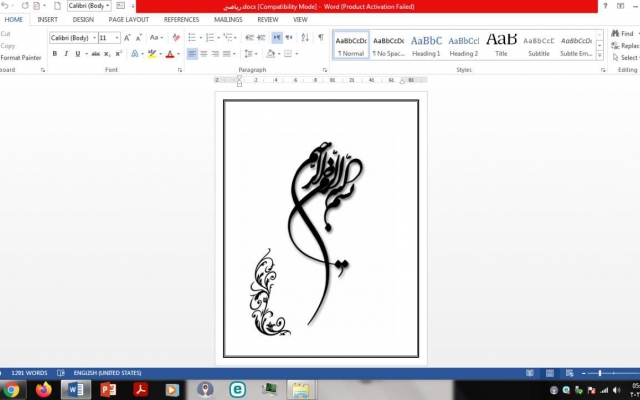Toggle underline formatting
640x400 pixels.
(x=78, y=54)
